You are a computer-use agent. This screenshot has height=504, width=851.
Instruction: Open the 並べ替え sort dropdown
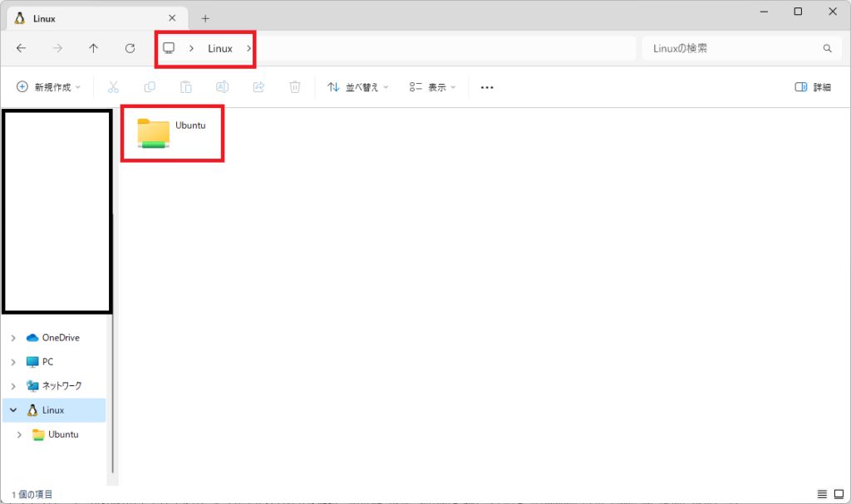pyautogui.click(x=357, y=87)
